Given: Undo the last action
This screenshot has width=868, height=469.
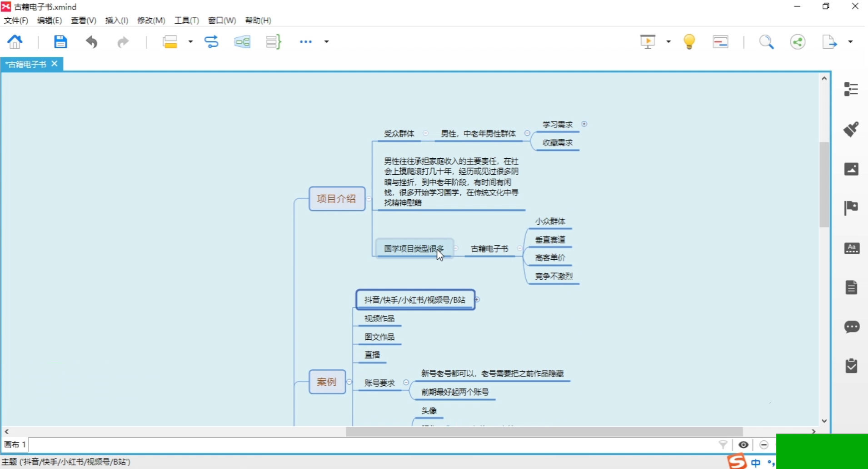Looking at the screenshot, I should coord(92,42).
